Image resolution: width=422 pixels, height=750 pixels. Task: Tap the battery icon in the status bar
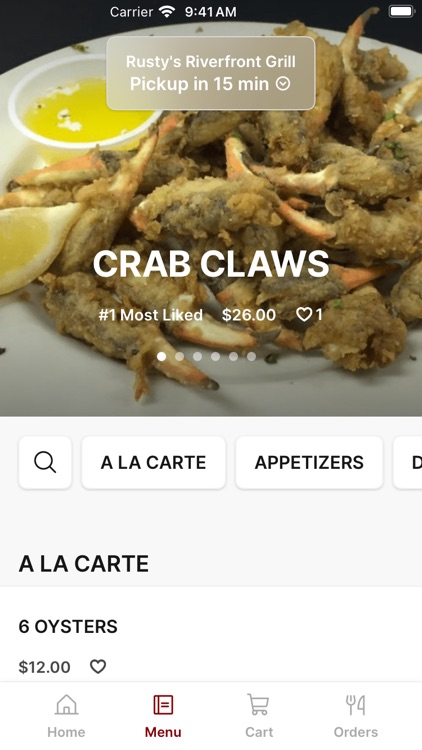pyautogui.click(x=401, y=11)
